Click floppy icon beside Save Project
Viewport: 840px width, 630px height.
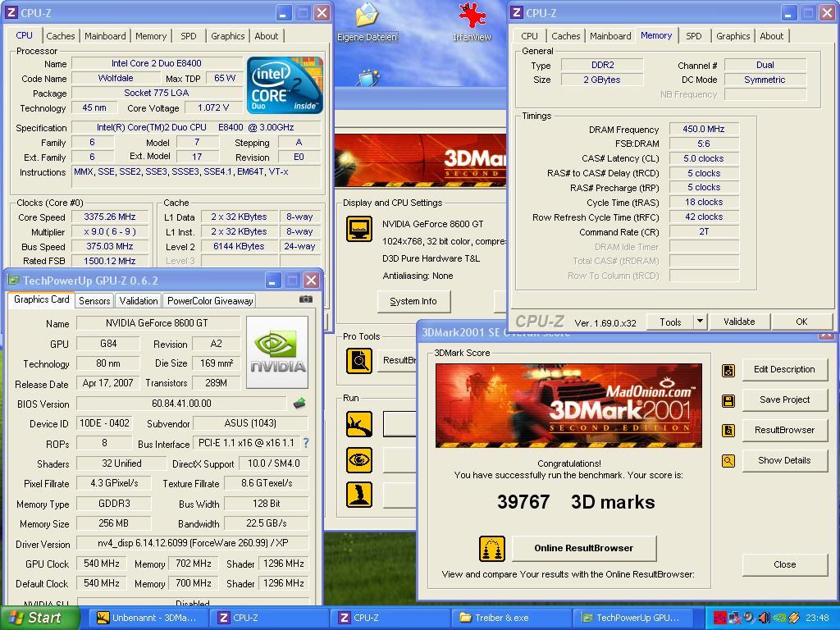pyautogui.click(x=728, y=400)
